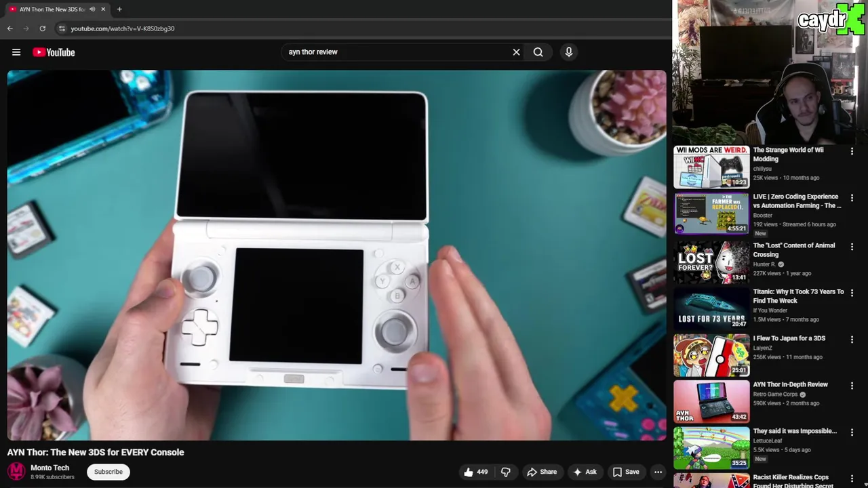Click the magnifier search button
868x488 pixels.
click(538, 52)
